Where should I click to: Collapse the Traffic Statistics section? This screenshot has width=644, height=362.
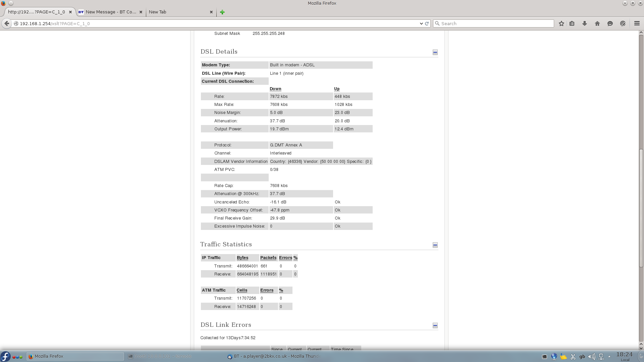point(435,245)
